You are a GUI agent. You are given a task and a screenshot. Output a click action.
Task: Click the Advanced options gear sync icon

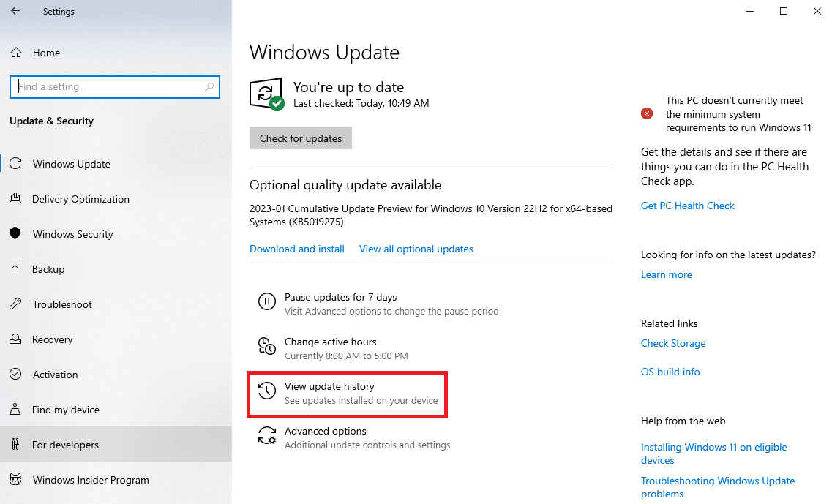pos(267,435)
